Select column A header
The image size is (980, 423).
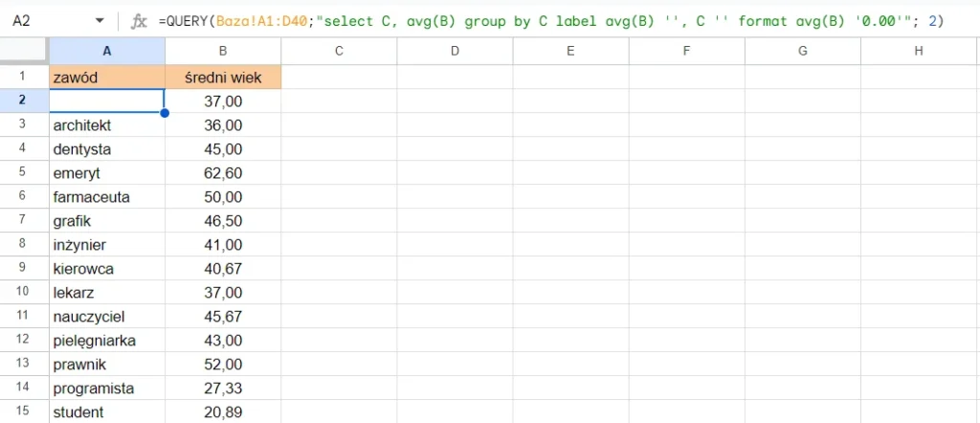coord(106,51)
